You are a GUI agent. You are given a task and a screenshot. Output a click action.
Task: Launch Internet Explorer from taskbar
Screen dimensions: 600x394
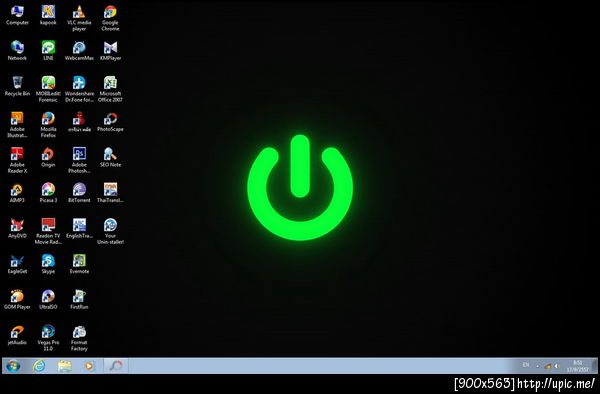39,366
